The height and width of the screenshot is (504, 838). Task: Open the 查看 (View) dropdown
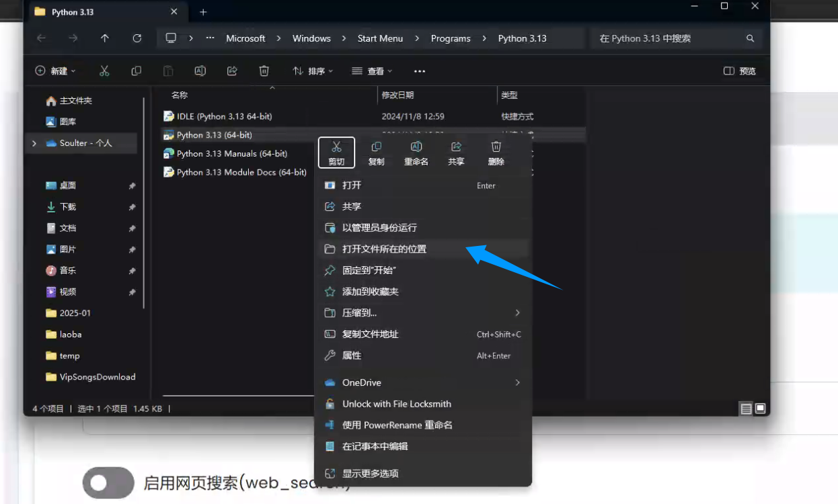pos(372,71)
